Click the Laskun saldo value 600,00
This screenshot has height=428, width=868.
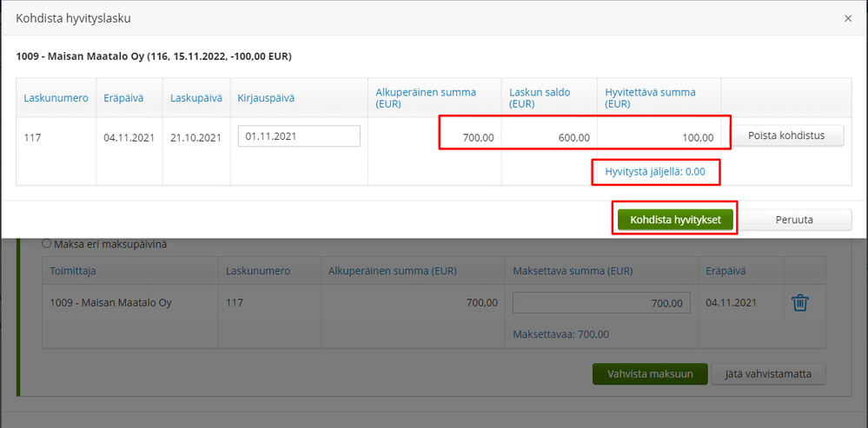[573, 137]
